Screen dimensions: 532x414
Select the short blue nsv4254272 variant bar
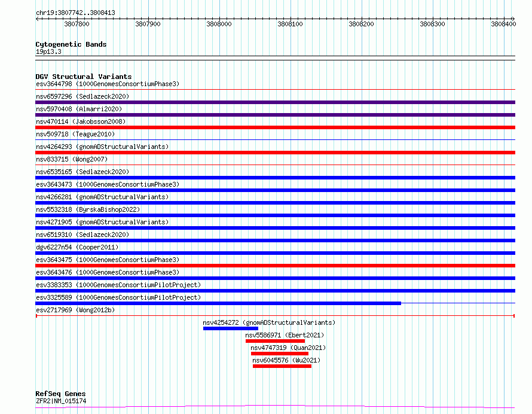click(x=230, y=328)
